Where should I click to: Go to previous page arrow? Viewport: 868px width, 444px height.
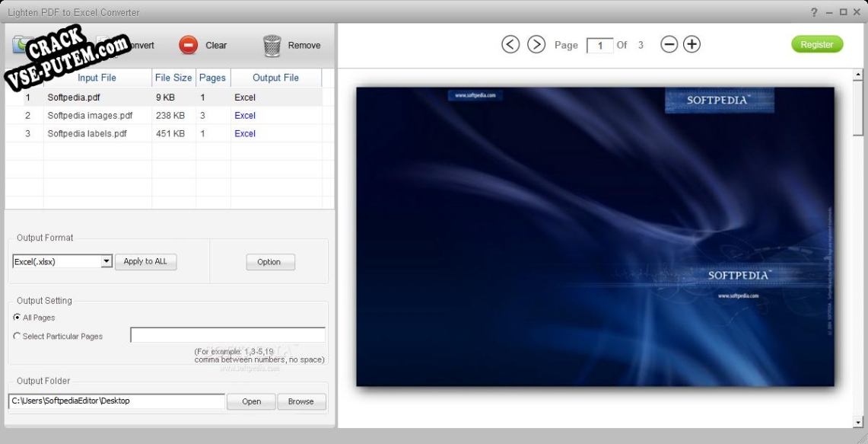[510, 44]
